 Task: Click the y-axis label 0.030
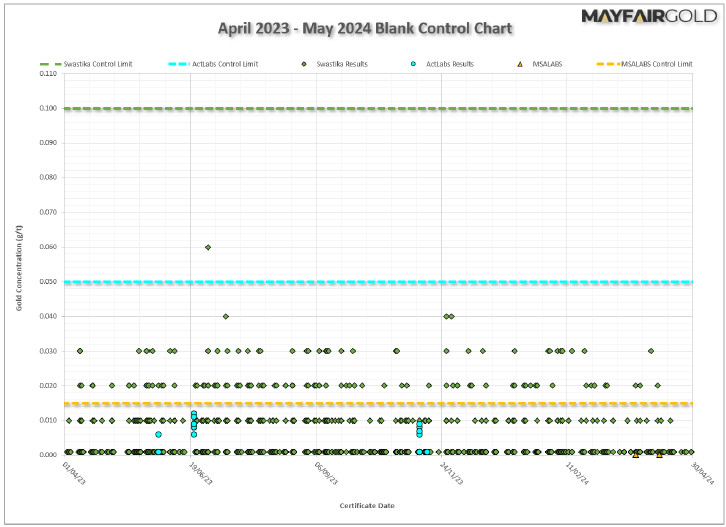[x=48, y=351]
